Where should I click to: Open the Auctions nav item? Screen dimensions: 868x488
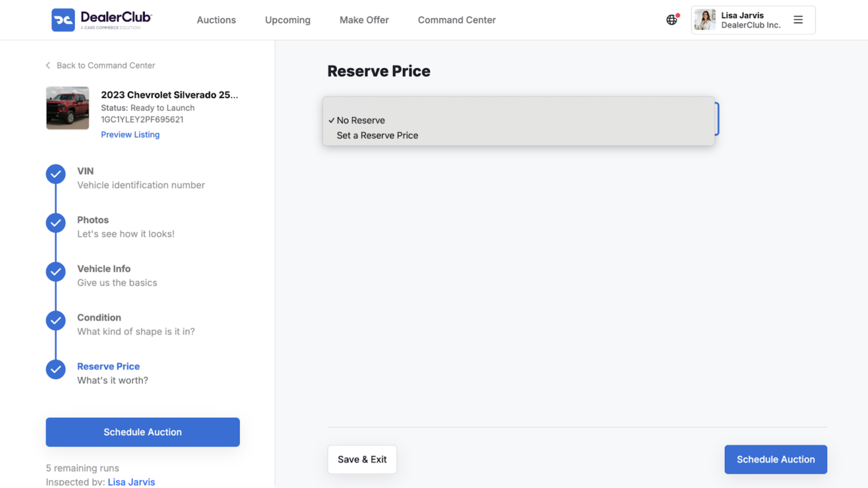tap(216, 20)
